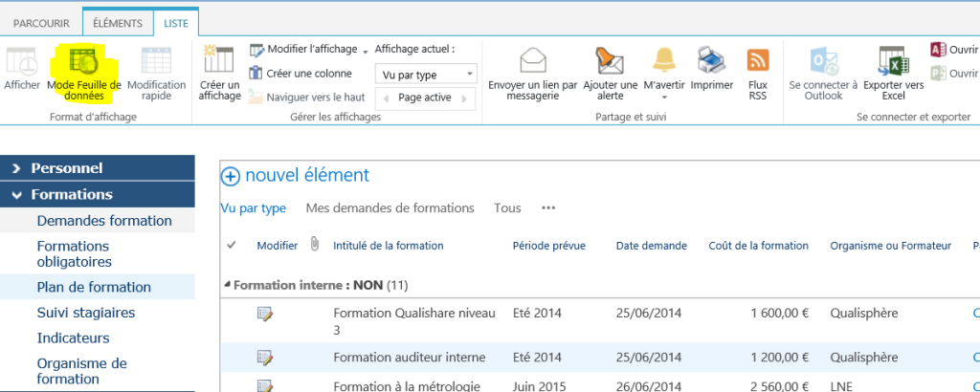Image resolution: width=980 pixels, height=392 pixels.
Task: Switch to Mes demandes de formations view
Action: coord(390,207)
